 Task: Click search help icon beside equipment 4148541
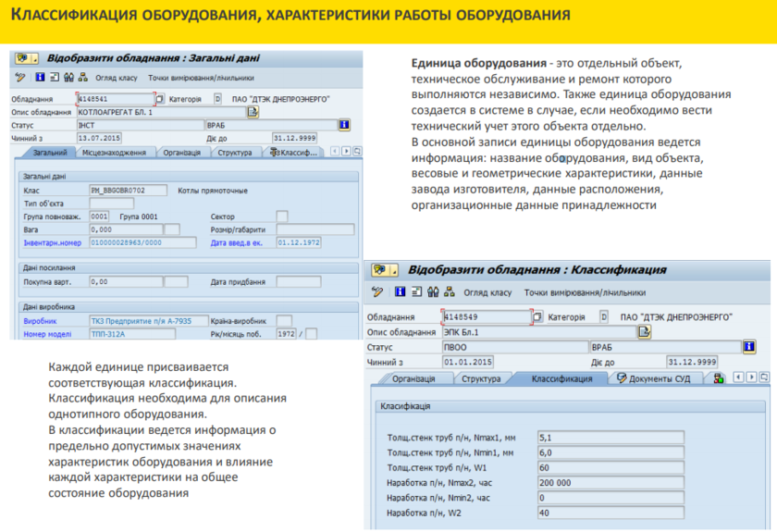pyautogui.click(x=159, y=98)
